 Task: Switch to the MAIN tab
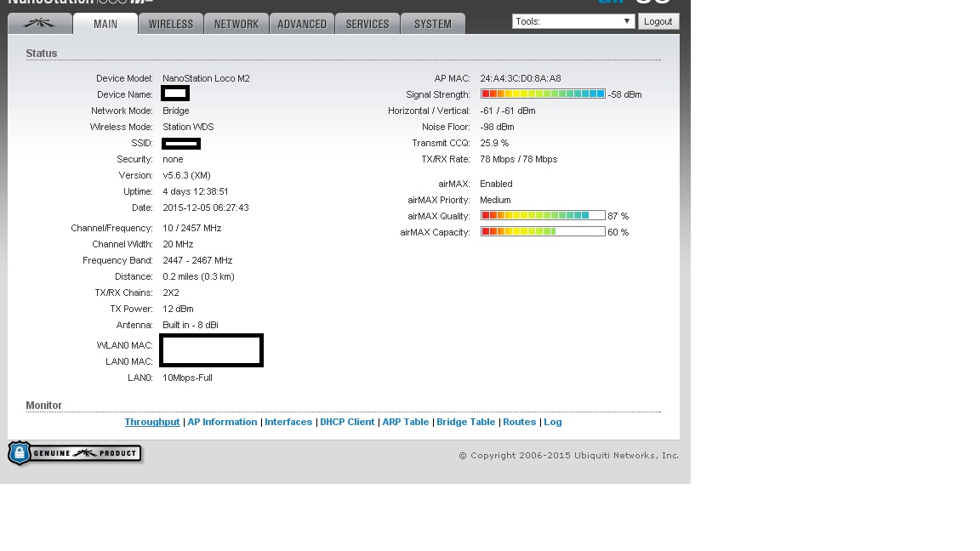[105, 24]
